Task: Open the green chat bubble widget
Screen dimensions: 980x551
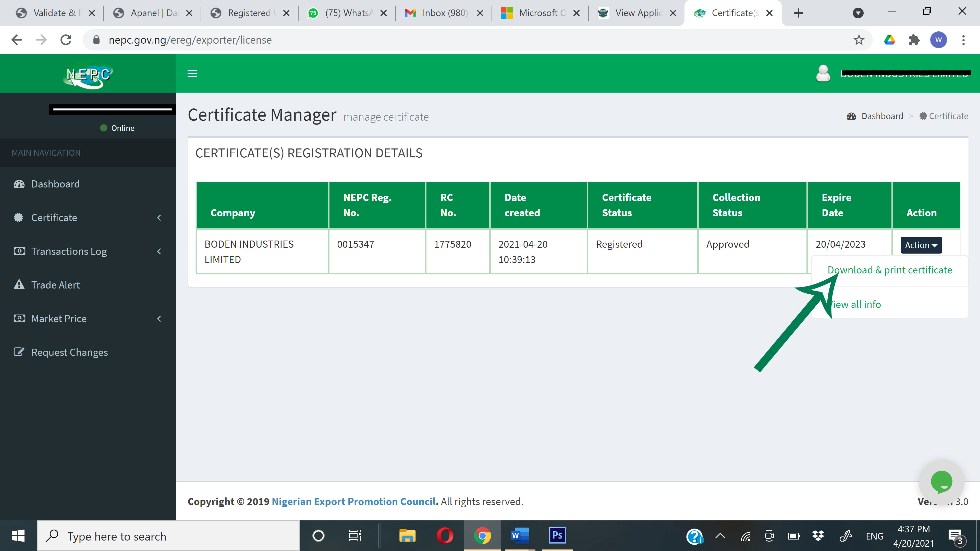Action: pyautogui.click(x=941, y=482)
